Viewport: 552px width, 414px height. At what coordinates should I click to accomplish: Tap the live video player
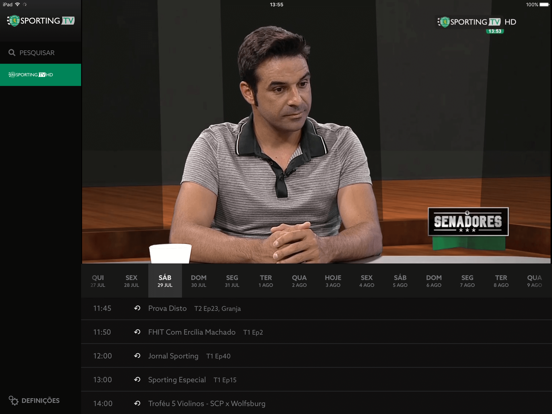pos(316,132)
